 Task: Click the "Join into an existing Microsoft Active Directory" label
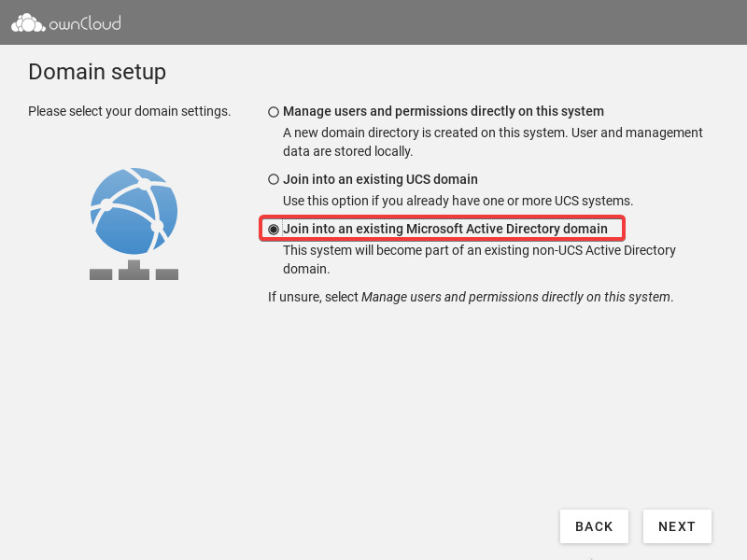(445, 229)
